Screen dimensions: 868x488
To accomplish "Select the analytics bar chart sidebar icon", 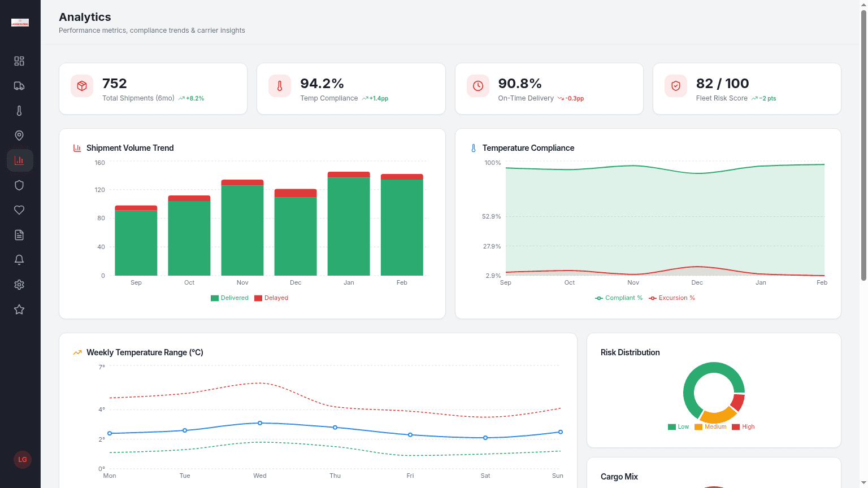I will pos(20,160).
